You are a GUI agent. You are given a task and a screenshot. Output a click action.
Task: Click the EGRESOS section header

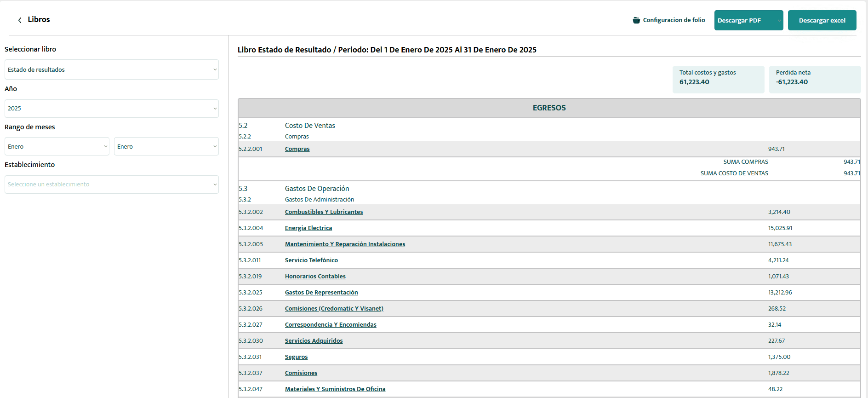(x=549, y=108)
